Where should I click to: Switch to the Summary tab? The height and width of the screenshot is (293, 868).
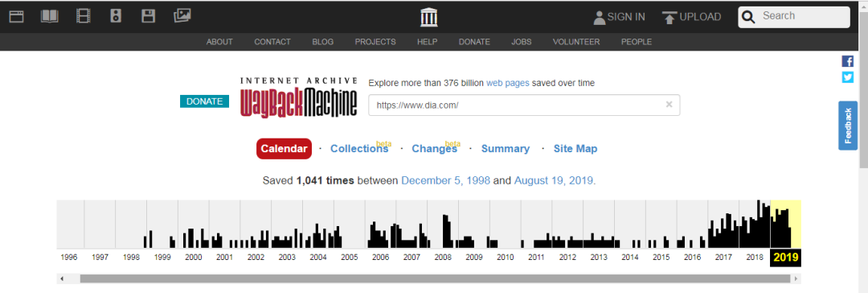pyautogui.click(x=506, y=149)
